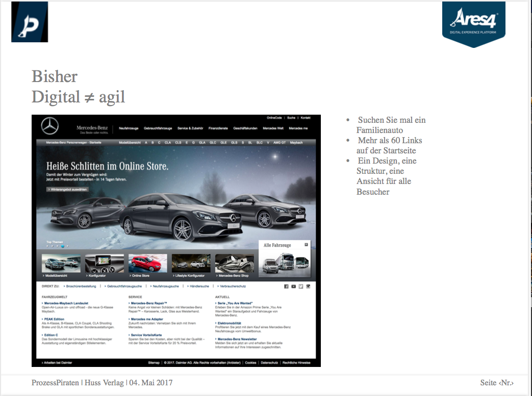Image resolution: width=532 pixels, height=396 pixels.
Task: Open the PEAK Edition article
Action: (x=54, y=319)
